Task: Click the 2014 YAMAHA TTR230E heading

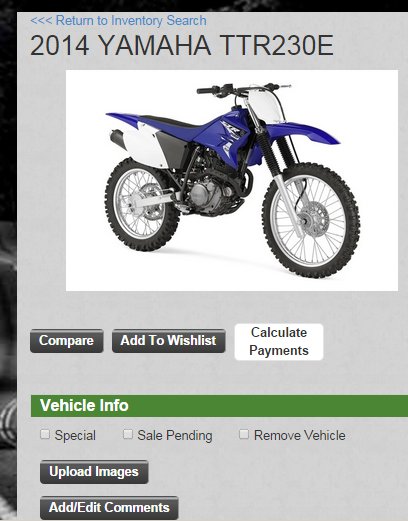Action: (x=182, y=46)
